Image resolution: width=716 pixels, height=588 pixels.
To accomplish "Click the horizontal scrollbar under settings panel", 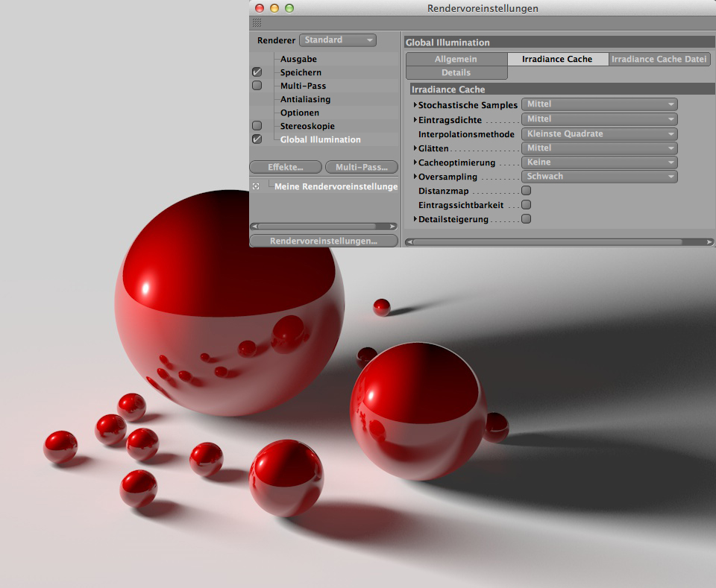I will pos(548,241).
